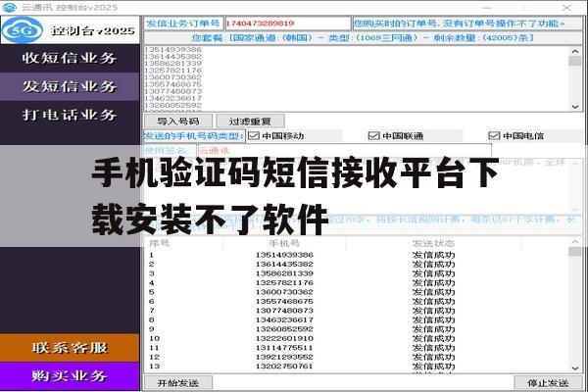Open 发短信业务 section
The image size is (588, 392).
(x=70, y=86)
